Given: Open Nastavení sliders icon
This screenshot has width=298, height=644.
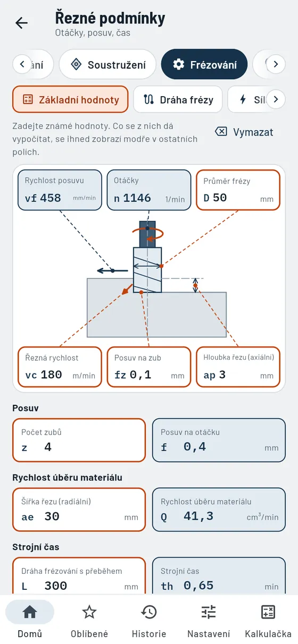Looking at the screenshot, I should click(x=209, y=612).
